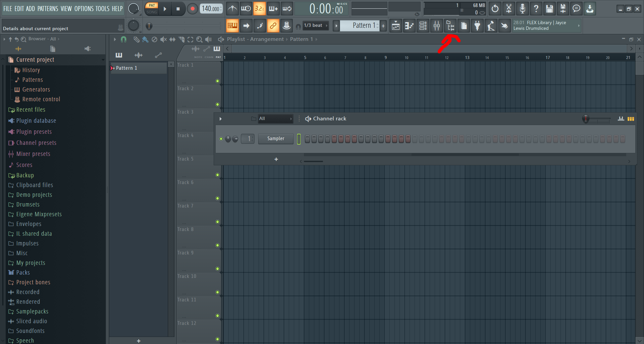Open the PATTERNS menu

pos(48,9)
